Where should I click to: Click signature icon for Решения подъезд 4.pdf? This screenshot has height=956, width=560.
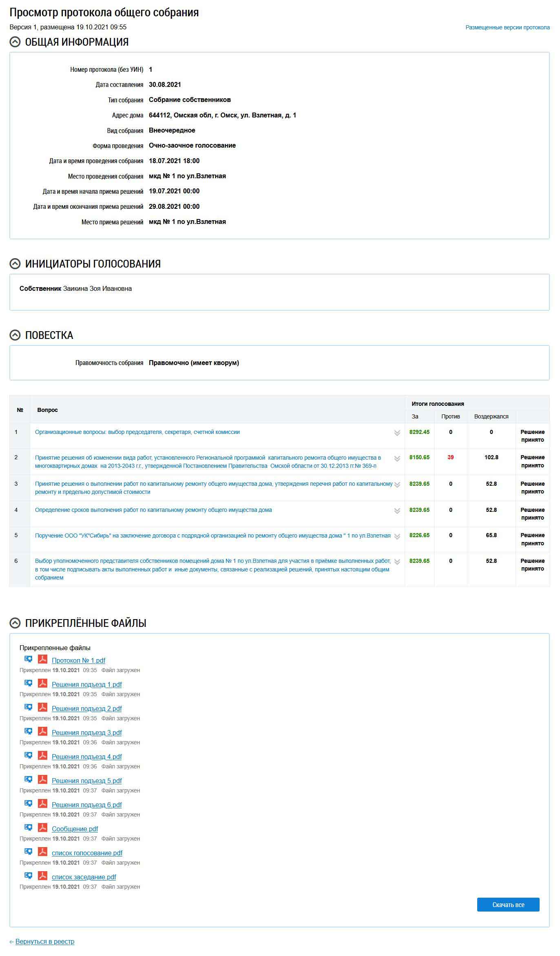tap(28, 755)
